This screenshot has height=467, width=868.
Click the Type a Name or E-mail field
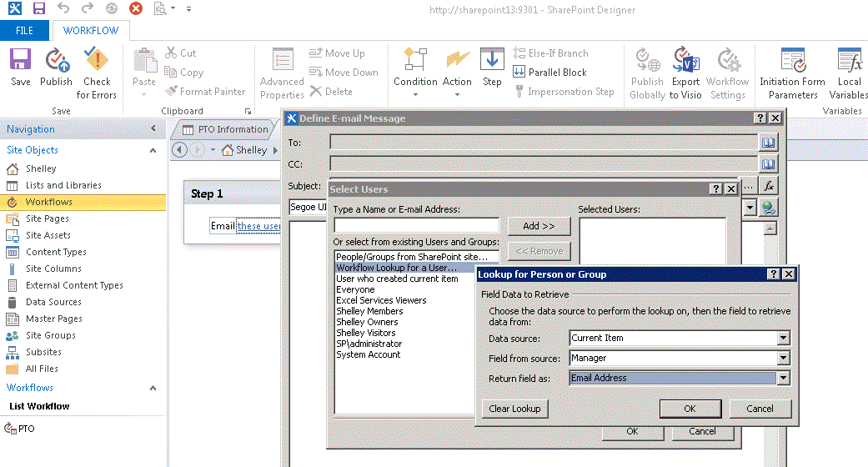416,225
